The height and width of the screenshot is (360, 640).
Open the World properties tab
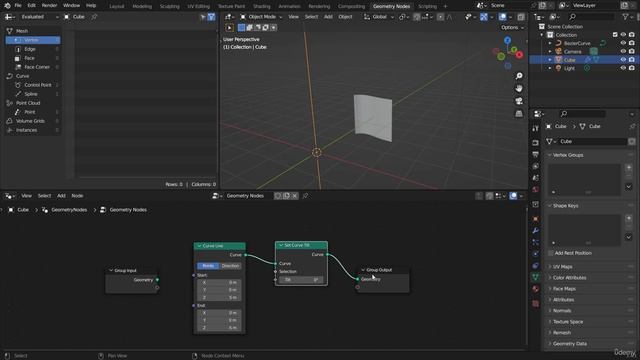click(536, 189)
